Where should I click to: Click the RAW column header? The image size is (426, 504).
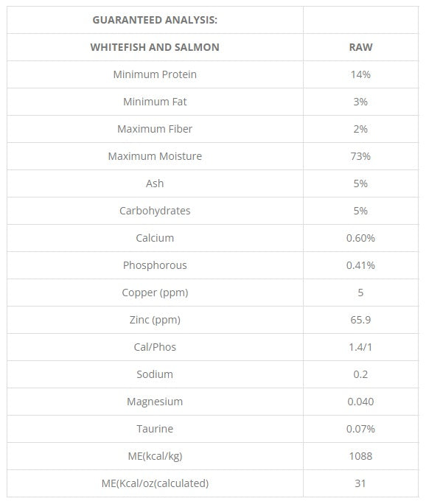tap(360, 47)
